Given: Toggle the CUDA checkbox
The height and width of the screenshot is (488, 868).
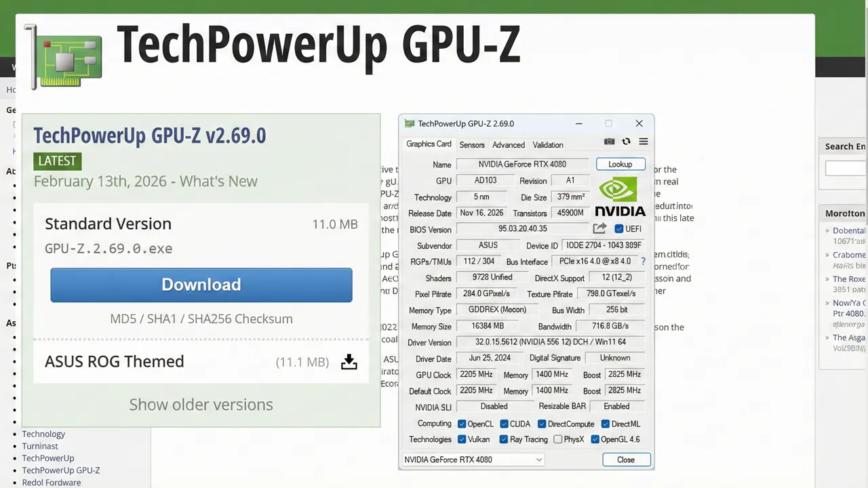Looking at the screenshot, I should point(504,424).
